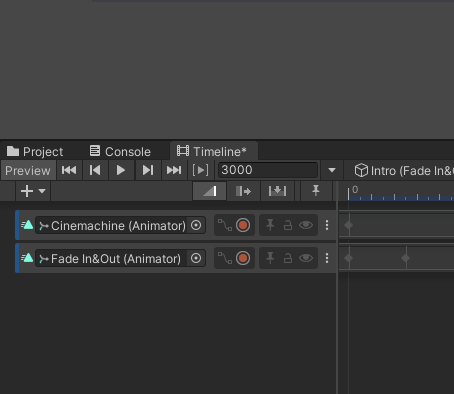
Task: Click the Cinemachine track animation icon
Action: pos(27,225)
